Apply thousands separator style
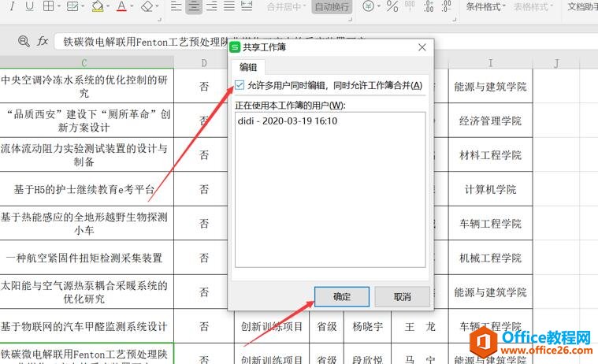The image size is (598, 364). (410, 6)
